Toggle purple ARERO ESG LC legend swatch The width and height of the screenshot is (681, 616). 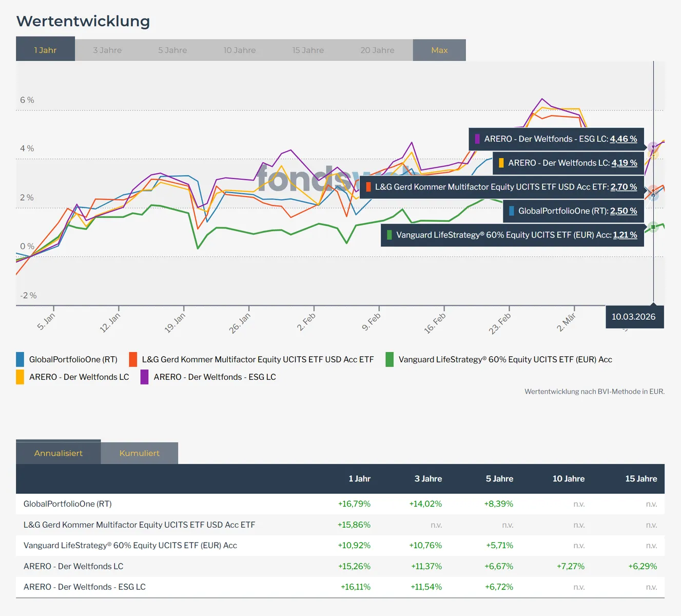point(145,377)
